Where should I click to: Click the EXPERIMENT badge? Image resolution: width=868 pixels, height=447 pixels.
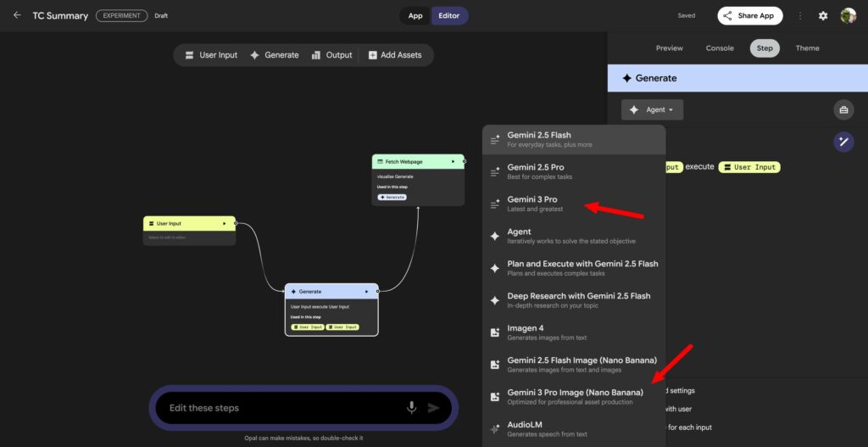(122, 15)
